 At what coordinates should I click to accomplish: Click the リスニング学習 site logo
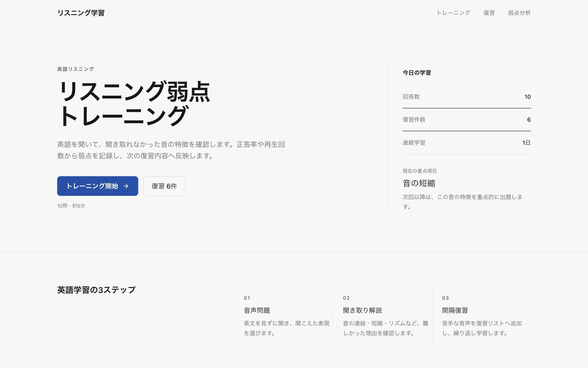pyautogui.click(x=81, y=13)
